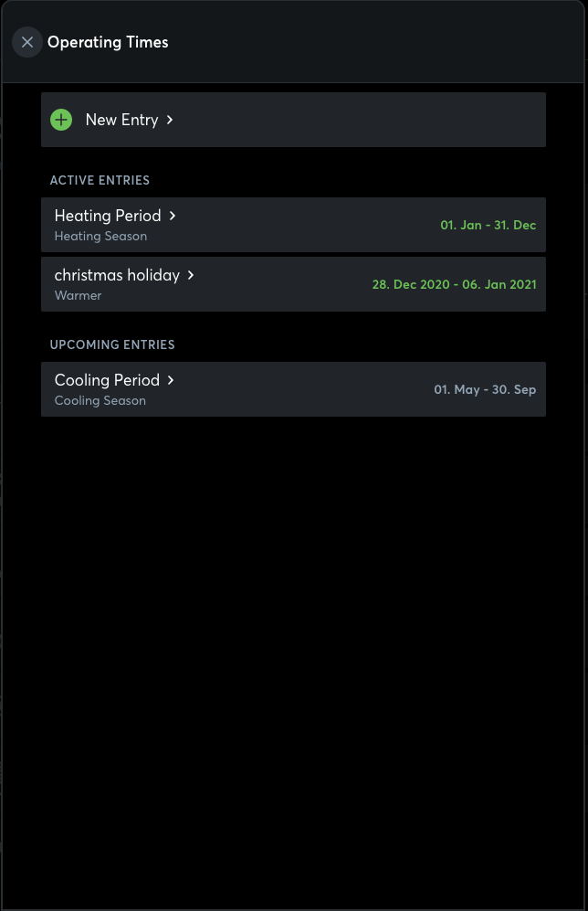The width and height of the screenshot is (588, 911).
Task: Create a New Entry via its label
Action: pos(121,120)
